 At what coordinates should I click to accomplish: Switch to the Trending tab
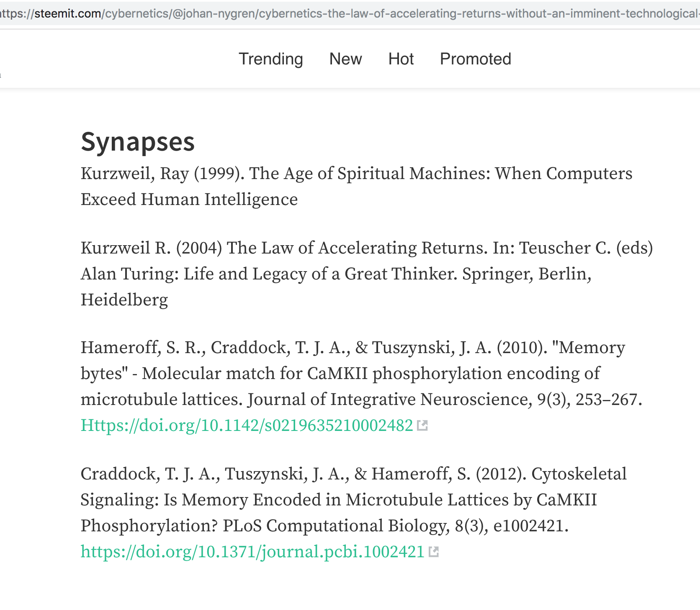coord(271,59)
